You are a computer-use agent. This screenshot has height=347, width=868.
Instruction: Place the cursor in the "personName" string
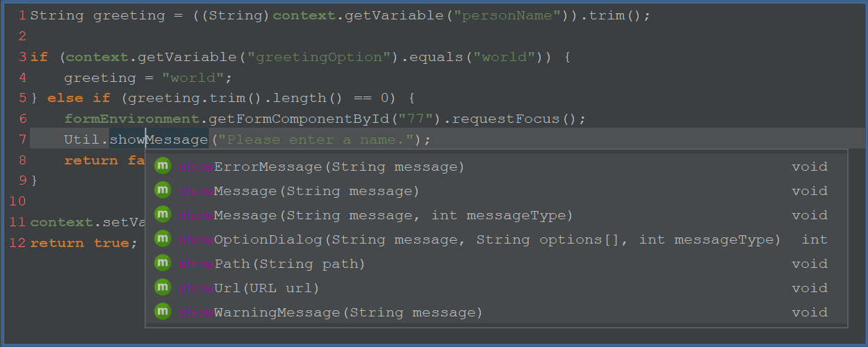point(508,15)
